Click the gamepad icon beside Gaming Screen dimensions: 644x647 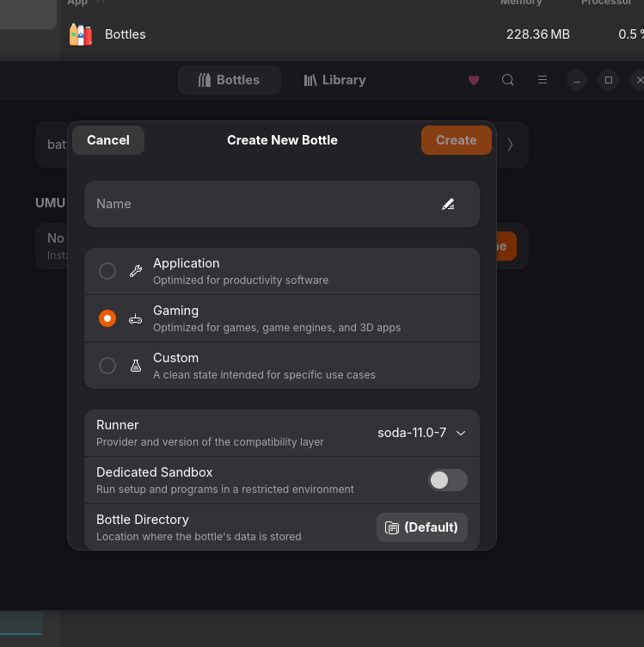(x=136, y=318)
